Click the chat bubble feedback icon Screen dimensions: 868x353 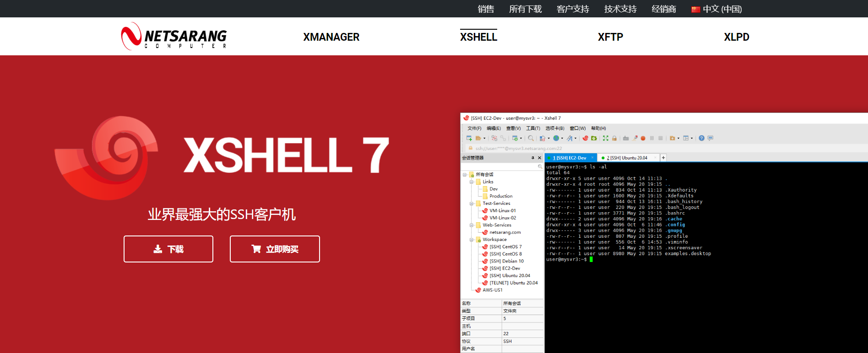click(x=711, y=138)
